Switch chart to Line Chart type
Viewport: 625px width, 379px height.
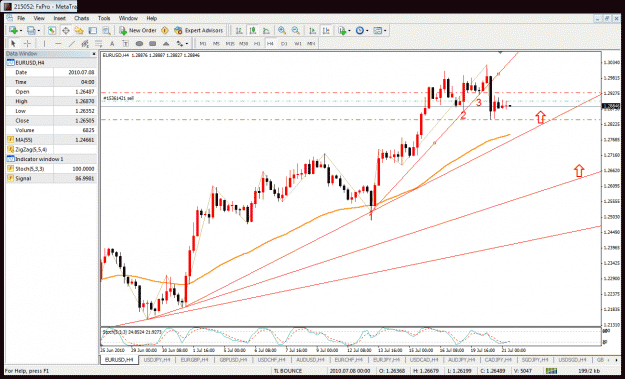pos(266,30)
